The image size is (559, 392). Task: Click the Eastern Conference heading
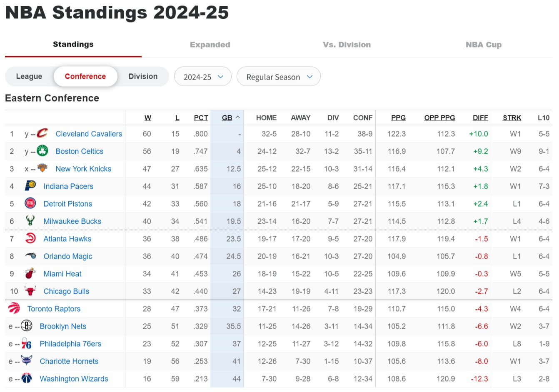(x=52, y=98)
